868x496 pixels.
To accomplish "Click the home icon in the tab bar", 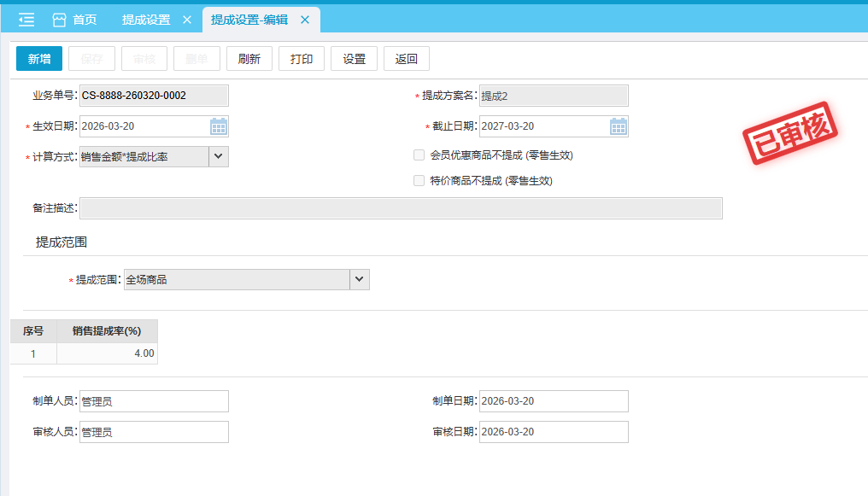I will coord(60,20).
